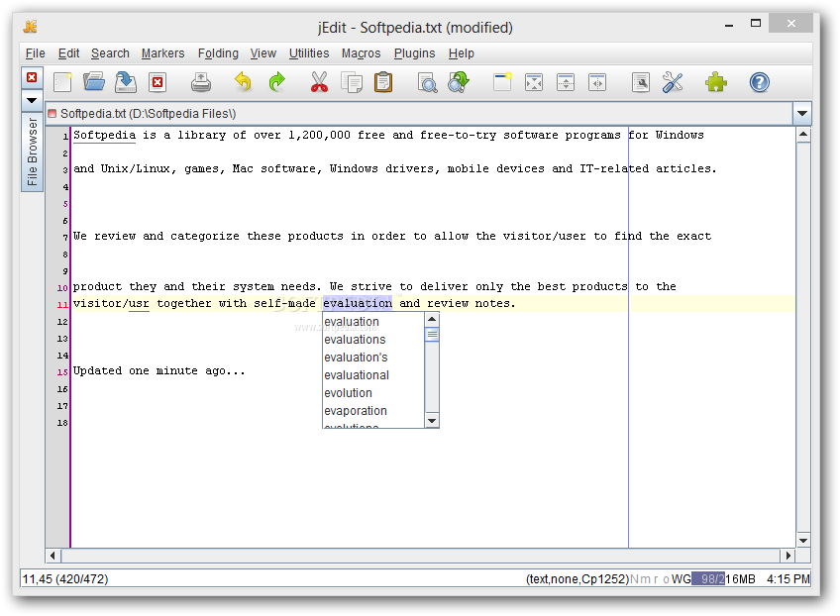Open the Macros menu
Screen dimensions: 840x616
[x=362, y=53]
